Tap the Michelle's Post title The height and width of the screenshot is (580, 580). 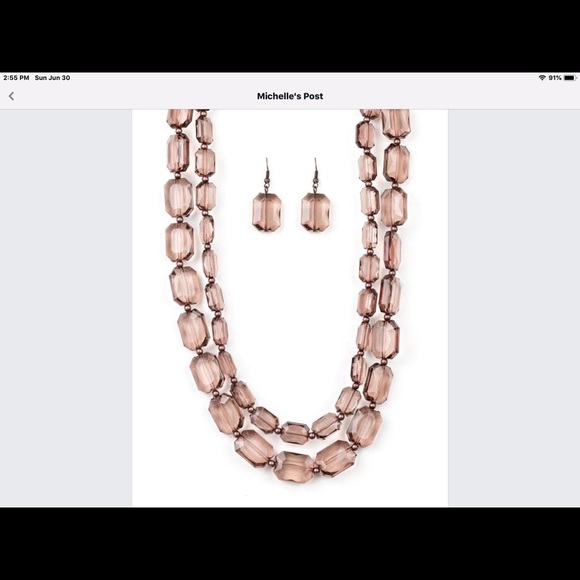point(290,96)
